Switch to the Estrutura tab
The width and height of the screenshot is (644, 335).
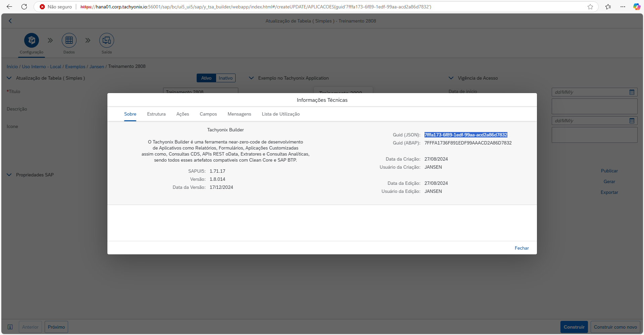(x=156, y=114)
